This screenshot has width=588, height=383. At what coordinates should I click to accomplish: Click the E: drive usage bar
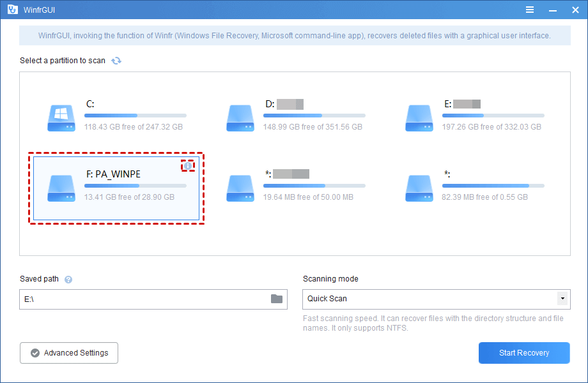click(493, 116)
